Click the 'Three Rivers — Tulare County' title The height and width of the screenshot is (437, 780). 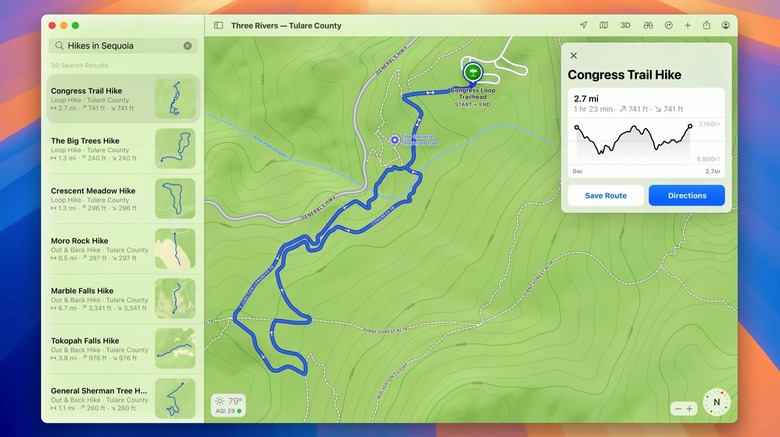pyautogui.click(x=286, y=25)
